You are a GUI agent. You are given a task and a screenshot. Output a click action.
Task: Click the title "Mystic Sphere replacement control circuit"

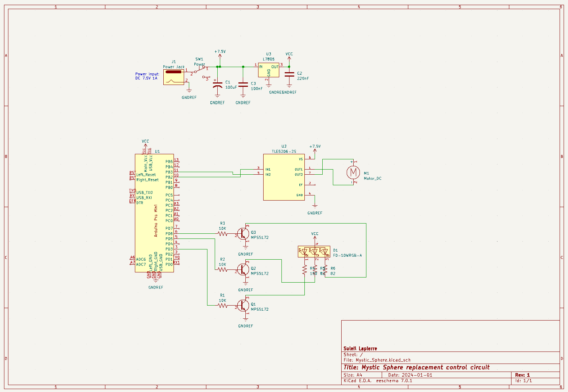(x=416, y=367)
